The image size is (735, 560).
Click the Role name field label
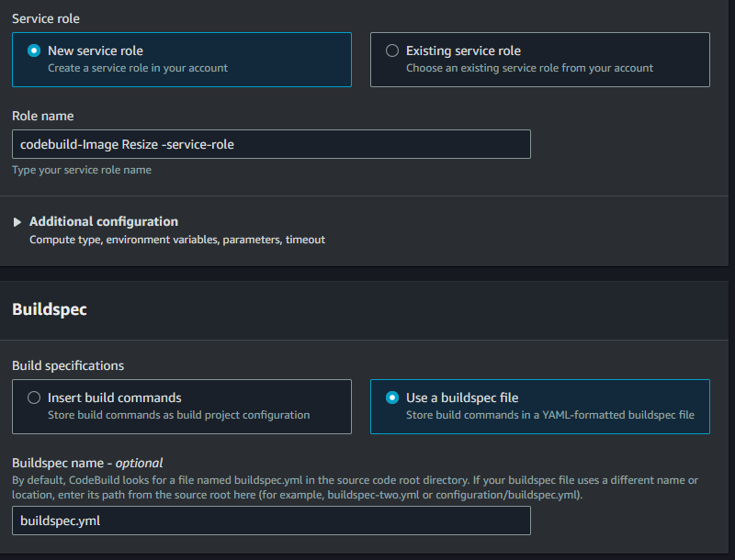point(42,116)
